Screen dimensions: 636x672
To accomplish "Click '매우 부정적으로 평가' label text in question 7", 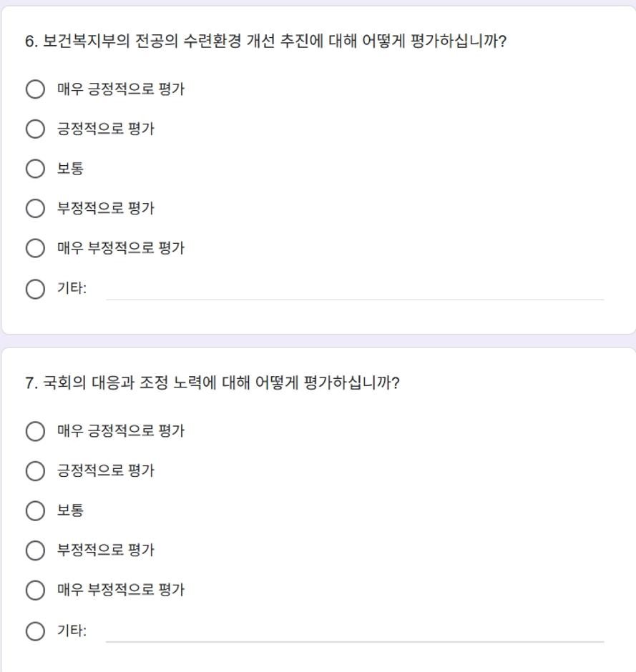I will click(121, 590).
